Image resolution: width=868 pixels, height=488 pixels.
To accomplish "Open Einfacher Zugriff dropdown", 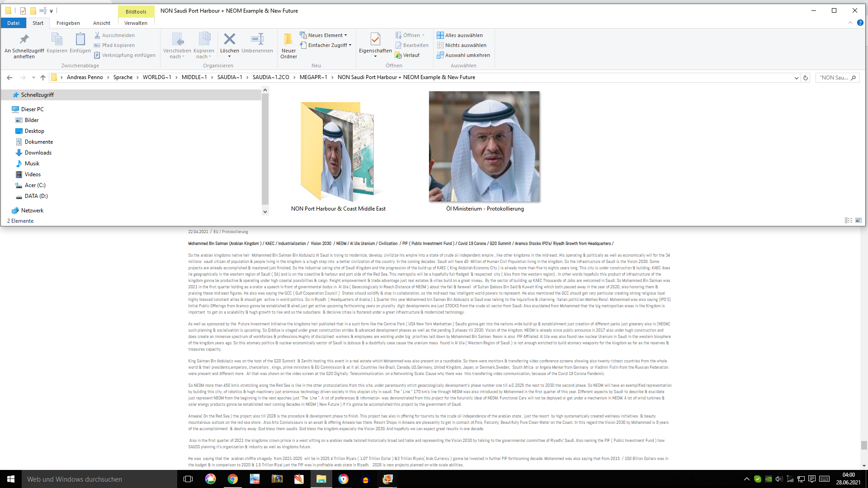I will [x=325, y=45].
